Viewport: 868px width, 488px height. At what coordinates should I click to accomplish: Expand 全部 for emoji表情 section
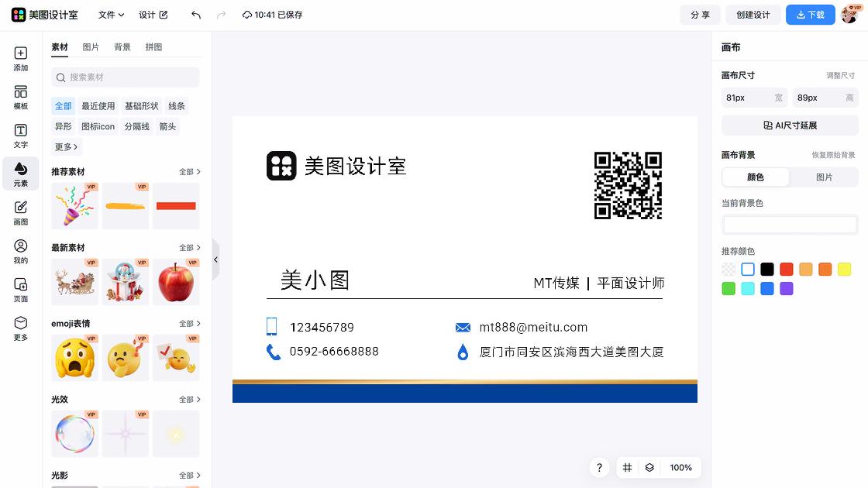pyautogui.click(x=189, y=324)
